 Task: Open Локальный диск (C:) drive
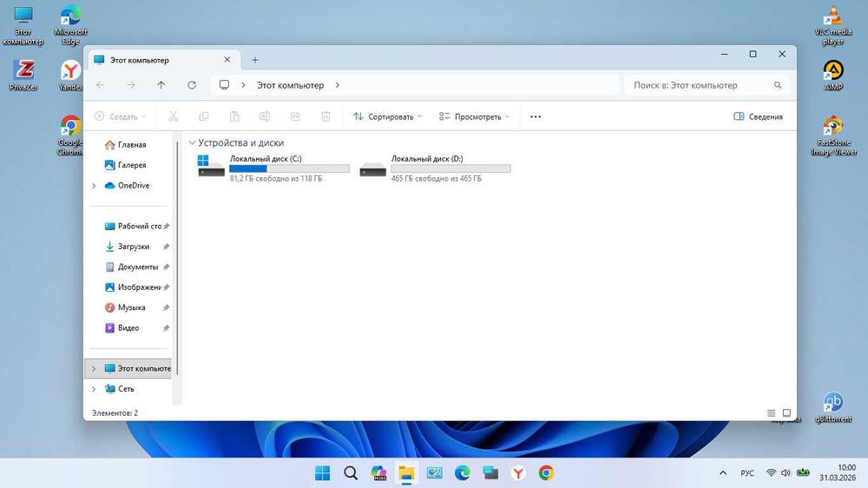(273, 168)
